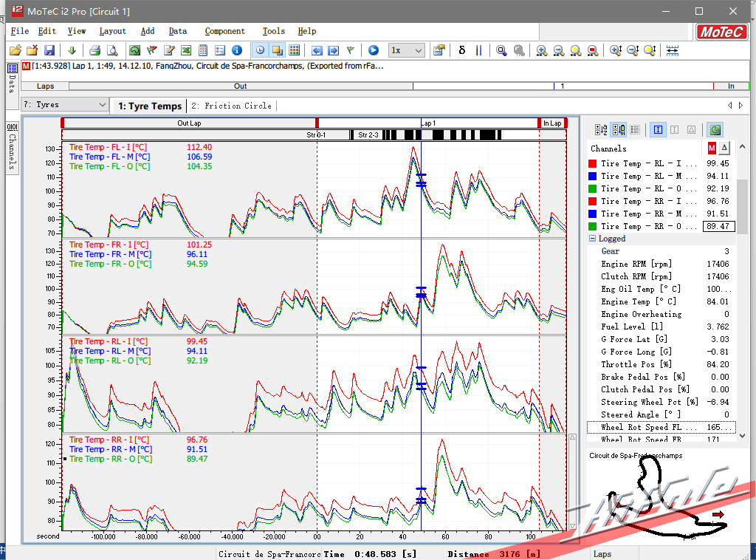Screen dimensions: 756x560
Task: Click yellow horizontal zoom-to-fit icon
Action: pos(576,50)
